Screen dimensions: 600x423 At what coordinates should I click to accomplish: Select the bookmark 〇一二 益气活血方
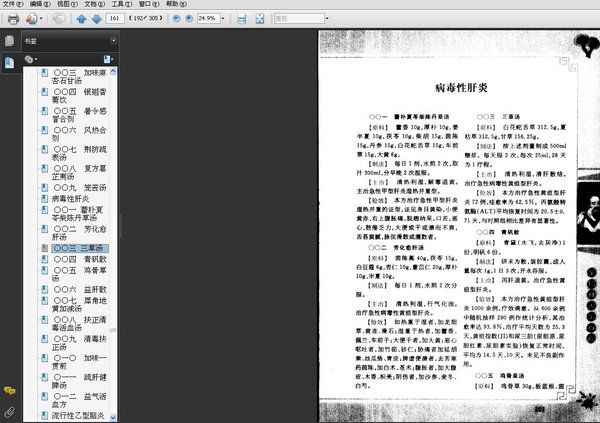pyautogui.click(x=79, y=400)
